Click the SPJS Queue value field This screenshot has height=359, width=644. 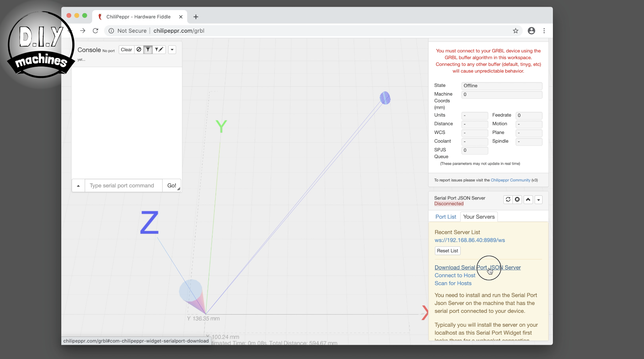pyautogui.click(x=475, y=150)
